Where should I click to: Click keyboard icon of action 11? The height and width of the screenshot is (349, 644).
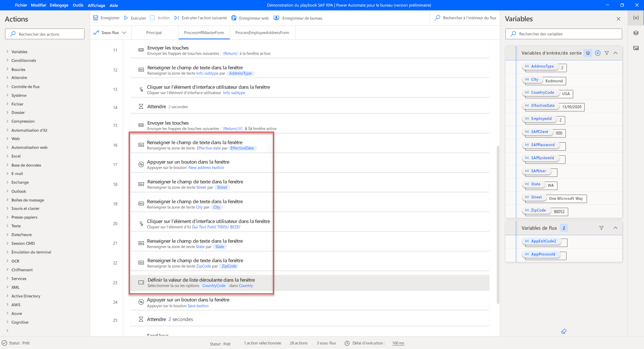(141, 50)
